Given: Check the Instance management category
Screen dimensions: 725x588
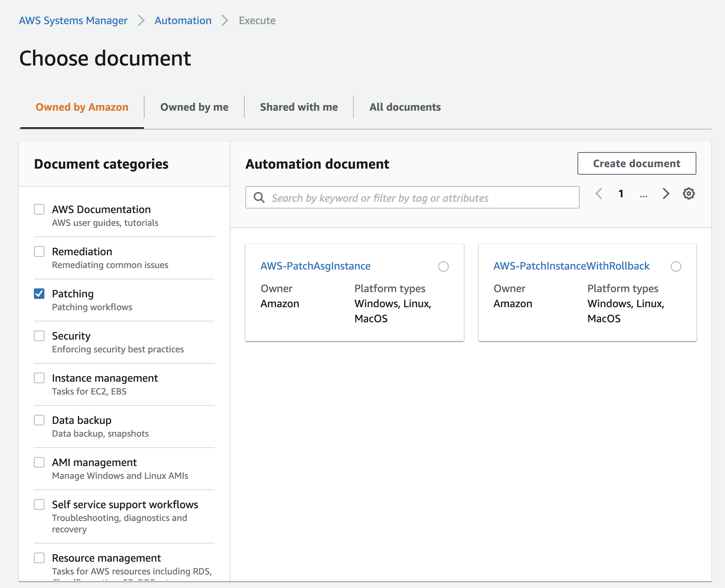Looking at the screenshot, I should pyautogui.click(x=39, y=378).
